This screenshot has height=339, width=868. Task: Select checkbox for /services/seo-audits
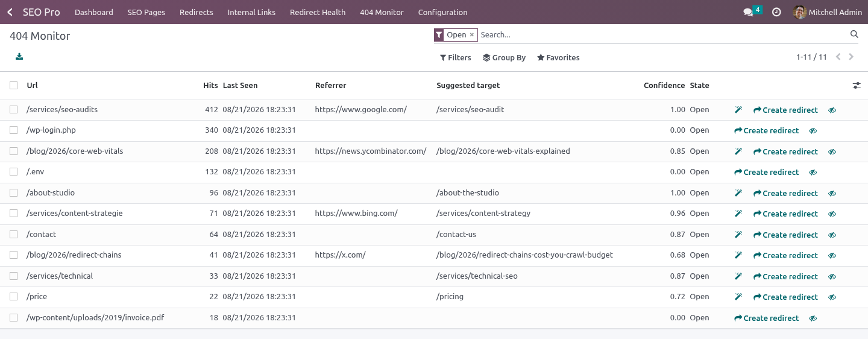pos(13,110)
